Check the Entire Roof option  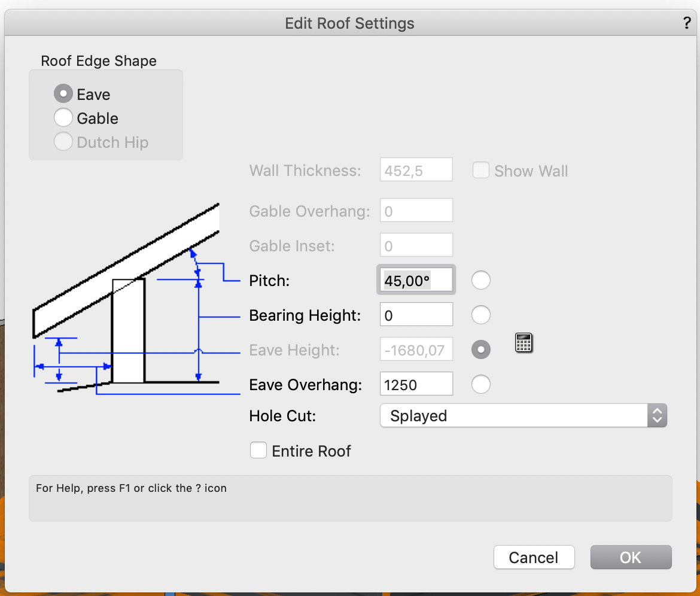pyautogui.click(x=258, y=450)
